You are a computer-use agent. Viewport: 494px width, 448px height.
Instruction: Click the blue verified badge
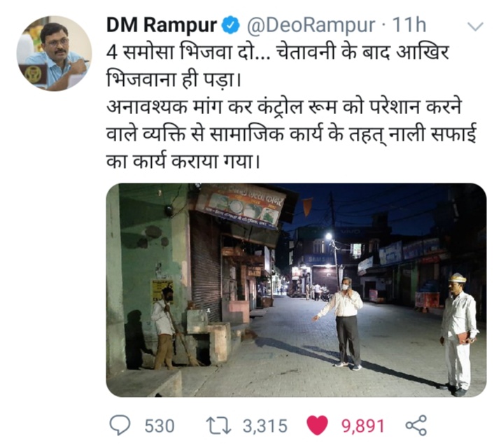231,25
